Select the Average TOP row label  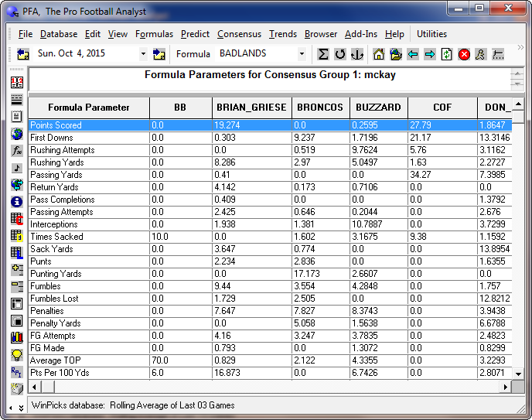(x=56, y=360)
